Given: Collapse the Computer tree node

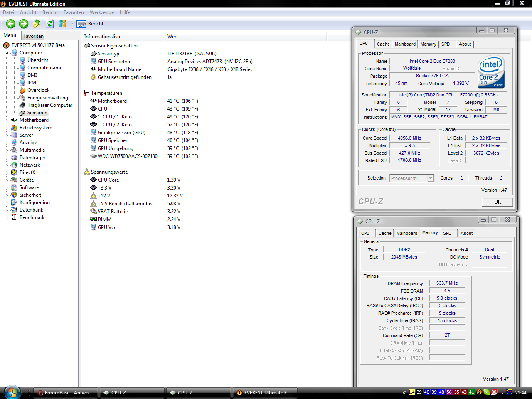Looking at the screenshot, I should 7,53.
